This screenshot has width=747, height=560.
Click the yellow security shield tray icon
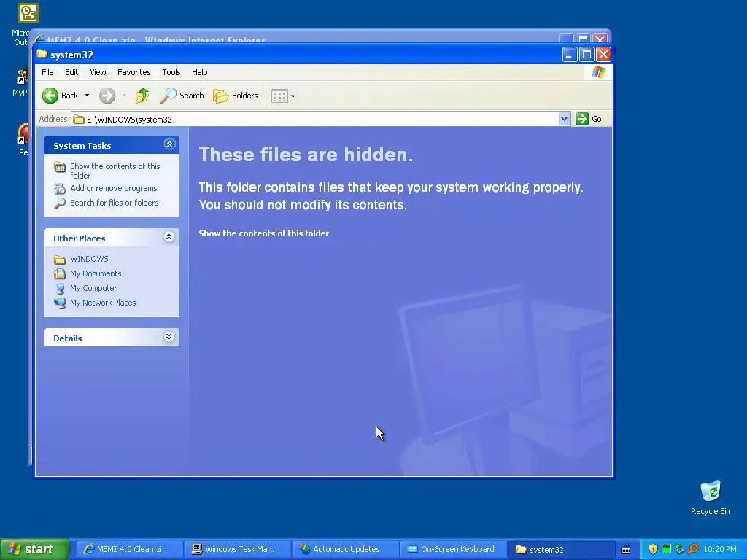[x=653, y=550]
